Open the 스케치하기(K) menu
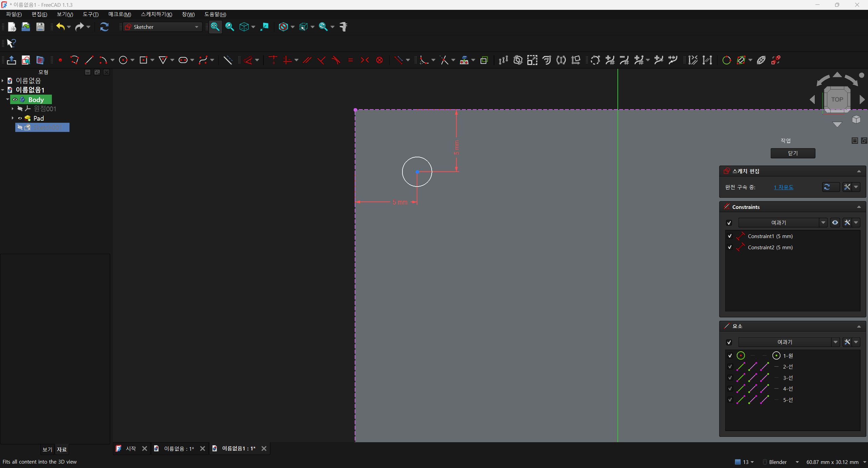The image size is (868, 468). tap(157, 14)
